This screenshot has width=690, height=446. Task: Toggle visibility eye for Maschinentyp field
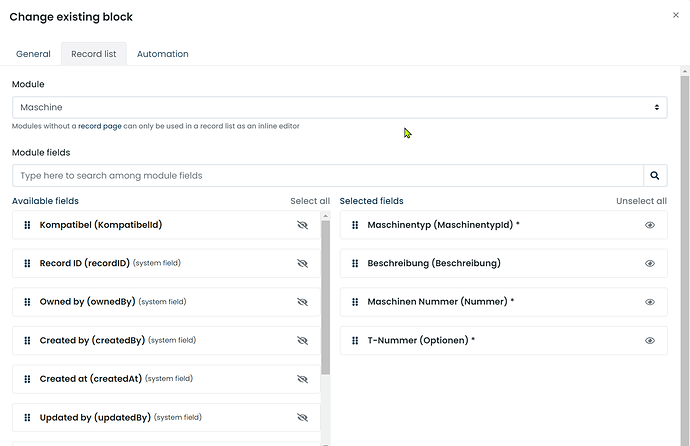click(650, 225)
